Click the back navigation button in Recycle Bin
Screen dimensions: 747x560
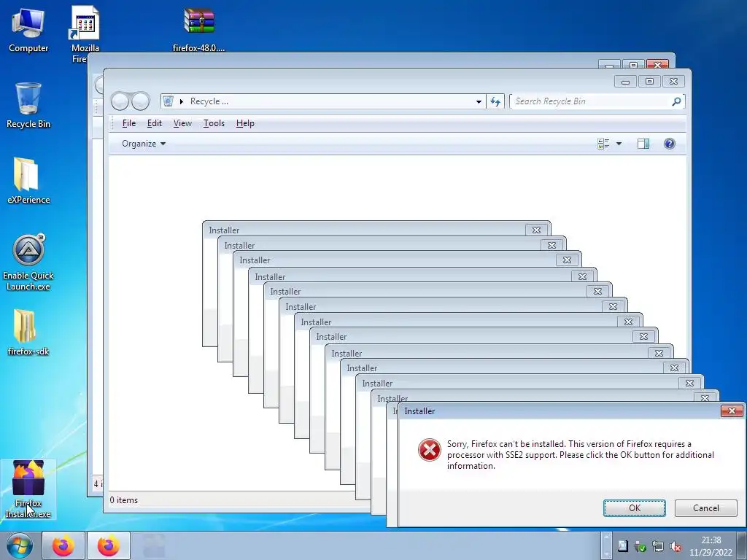[x=120, y=101]
